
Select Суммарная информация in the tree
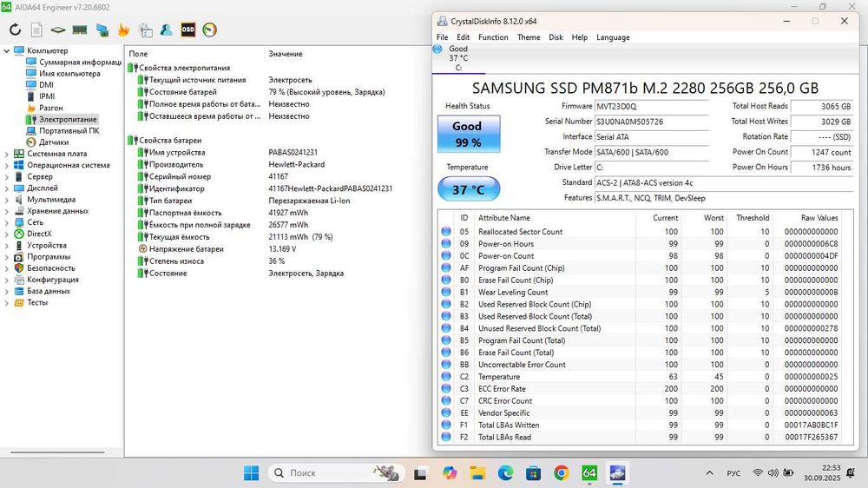[x=80, y=62]
